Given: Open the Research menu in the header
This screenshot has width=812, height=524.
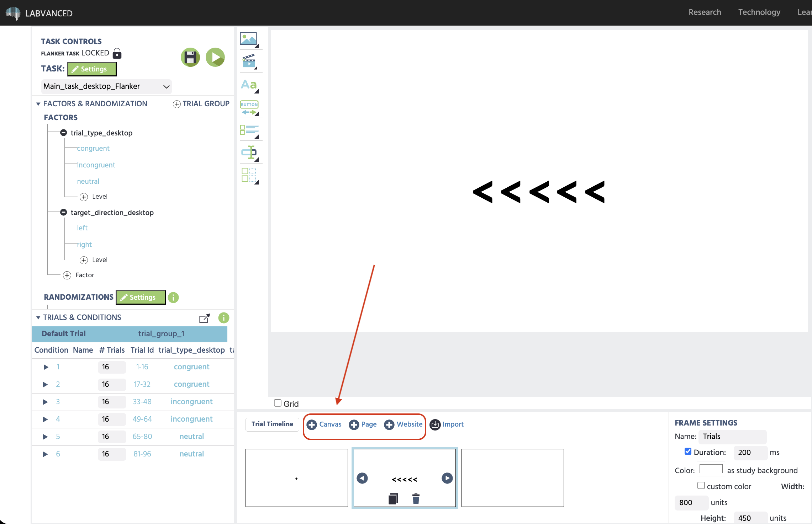Looking at the screenshot, I should coord(705,12).
